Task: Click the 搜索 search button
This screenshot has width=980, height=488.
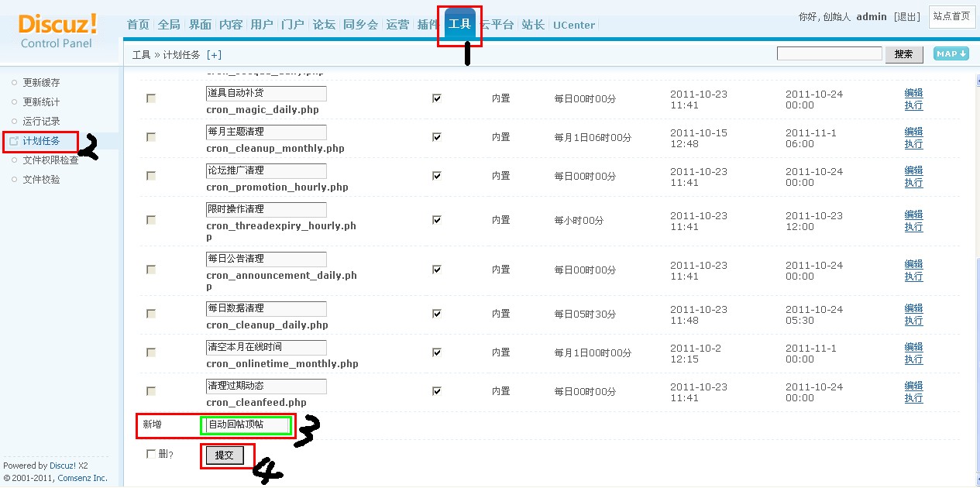Action: [904, 54]
